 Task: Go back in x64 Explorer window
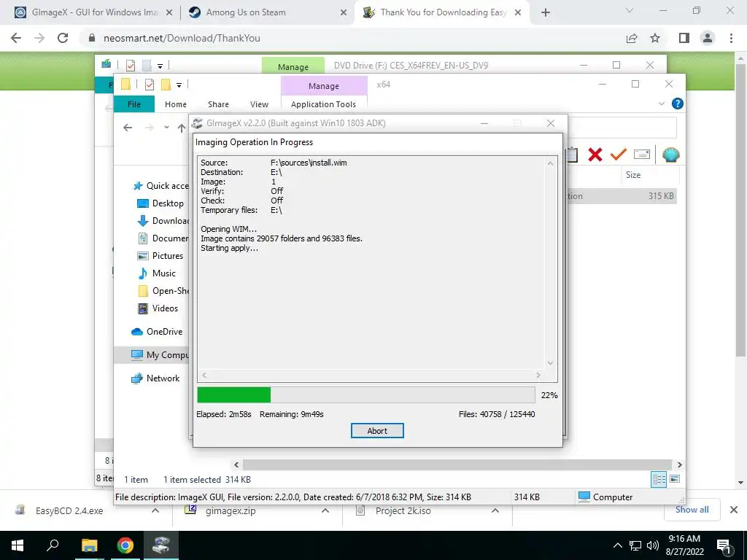coord(128,127)
